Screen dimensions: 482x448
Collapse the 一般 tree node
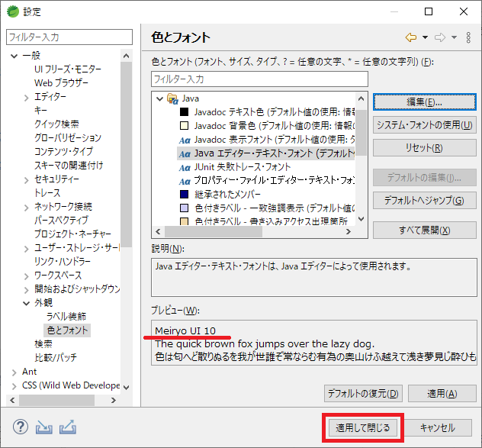tap(14, 56)
